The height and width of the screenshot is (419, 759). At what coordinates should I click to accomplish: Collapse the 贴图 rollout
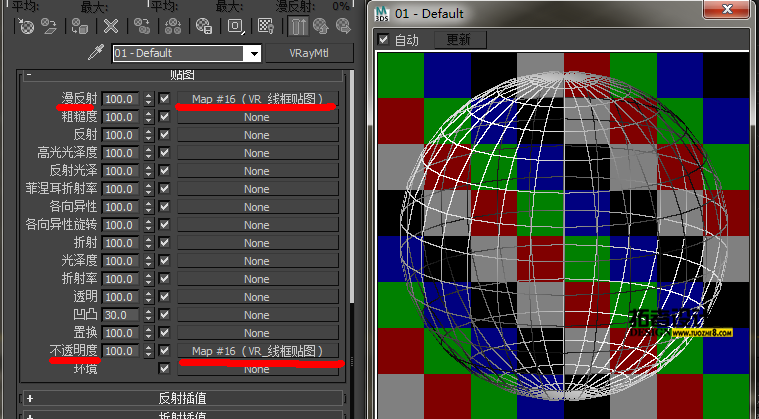pos(29,75)
